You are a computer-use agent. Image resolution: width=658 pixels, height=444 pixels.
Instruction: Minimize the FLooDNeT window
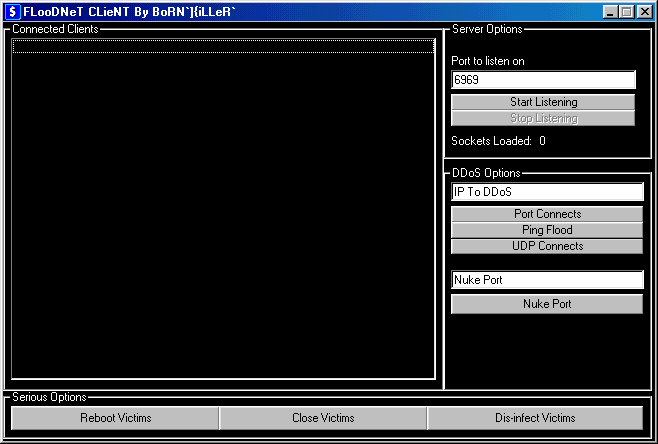tap(611, 12)
